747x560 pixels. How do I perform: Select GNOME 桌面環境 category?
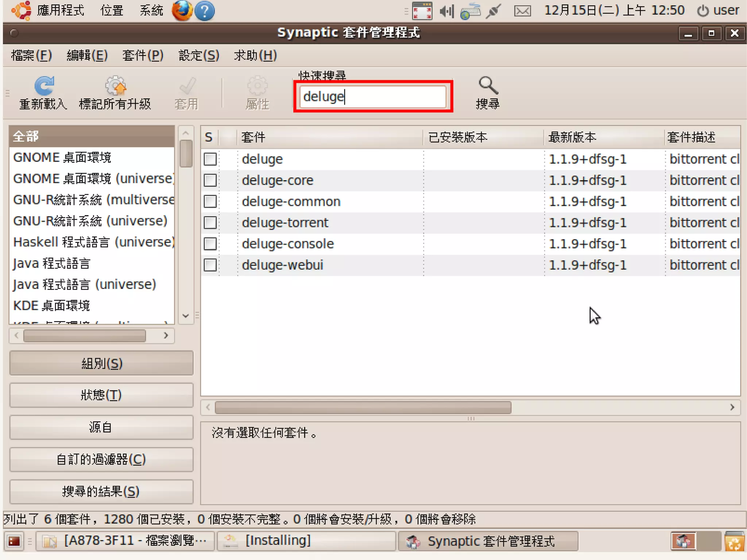click(x=92, y=158)
